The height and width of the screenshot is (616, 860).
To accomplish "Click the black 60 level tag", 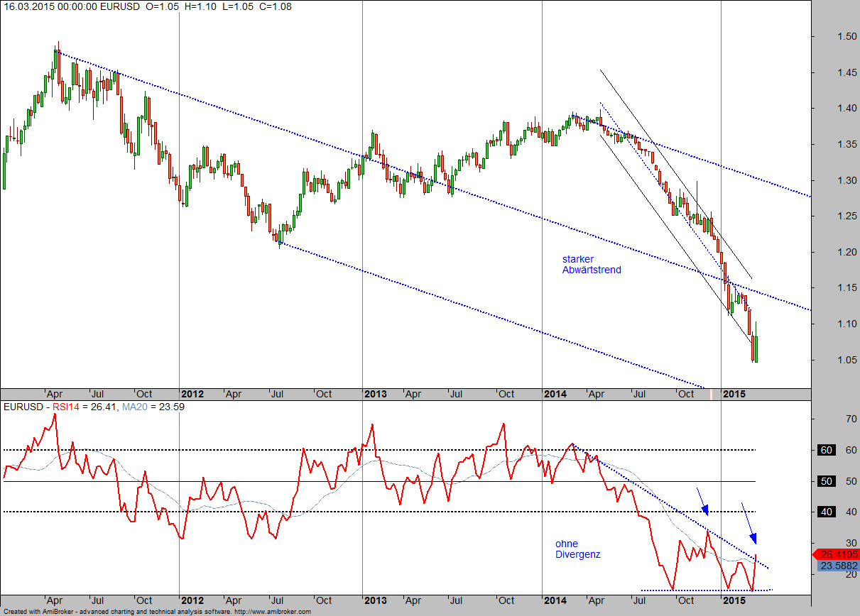I will tap(826, 450).
